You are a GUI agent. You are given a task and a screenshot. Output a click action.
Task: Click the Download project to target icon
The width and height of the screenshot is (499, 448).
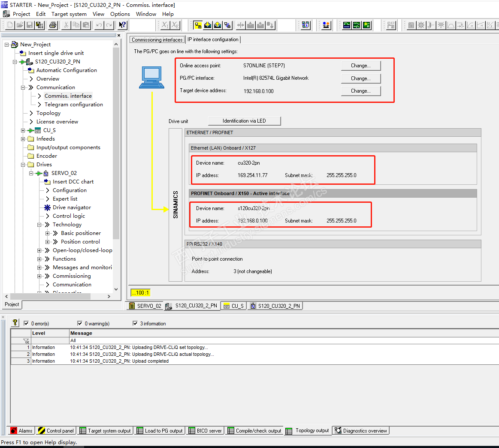point(208,25)
